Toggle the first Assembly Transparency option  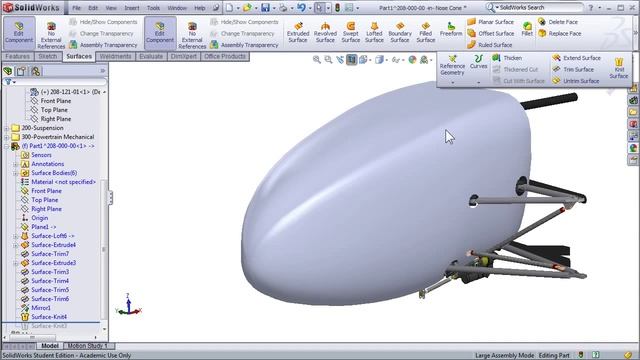click(103, 45)
